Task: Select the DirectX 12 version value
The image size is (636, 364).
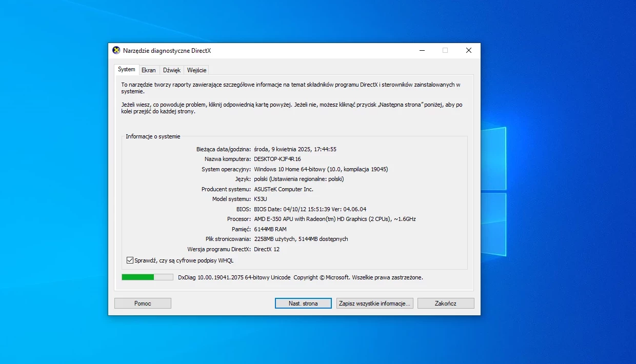Action: point(267,249)
